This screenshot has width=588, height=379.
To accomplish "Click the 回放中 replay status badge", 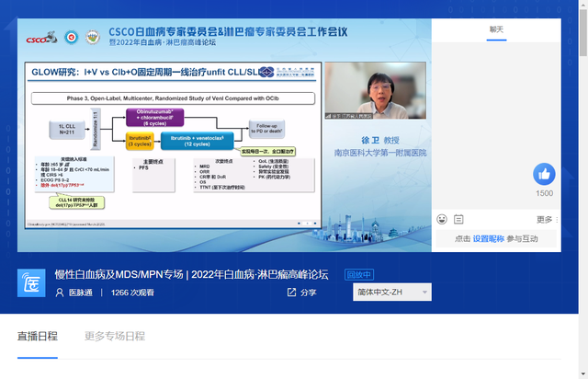I will point(358,274).
